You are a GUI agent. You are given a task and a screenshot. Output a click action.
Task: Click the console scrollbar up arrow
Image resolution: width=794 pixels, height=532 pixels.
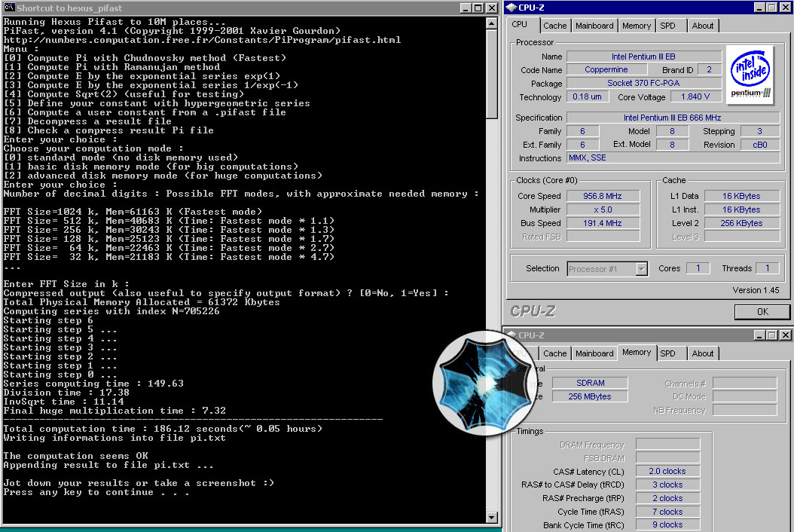492,23
